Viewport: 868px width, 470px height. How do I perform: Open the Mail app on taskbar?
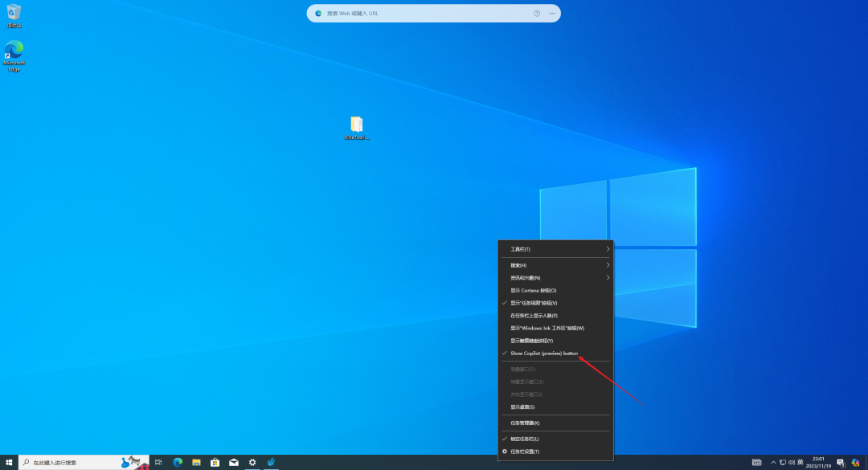tap(234, 462)
